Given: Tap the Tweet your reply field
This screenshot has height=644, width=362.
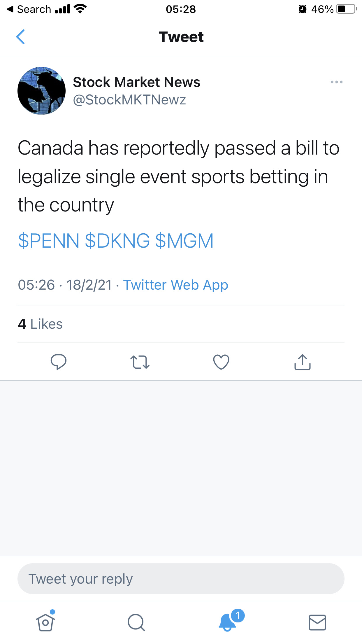Looking at the screenshot, I should 181,579.
